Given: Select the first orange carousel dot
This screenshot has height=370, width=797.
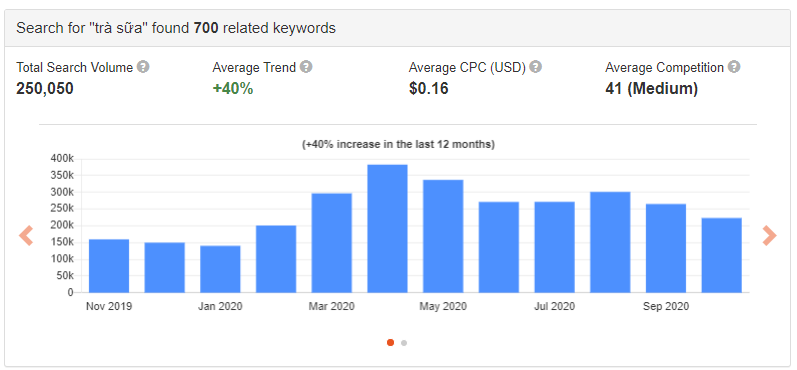Looking at the screenshot, I should point(390,343).
